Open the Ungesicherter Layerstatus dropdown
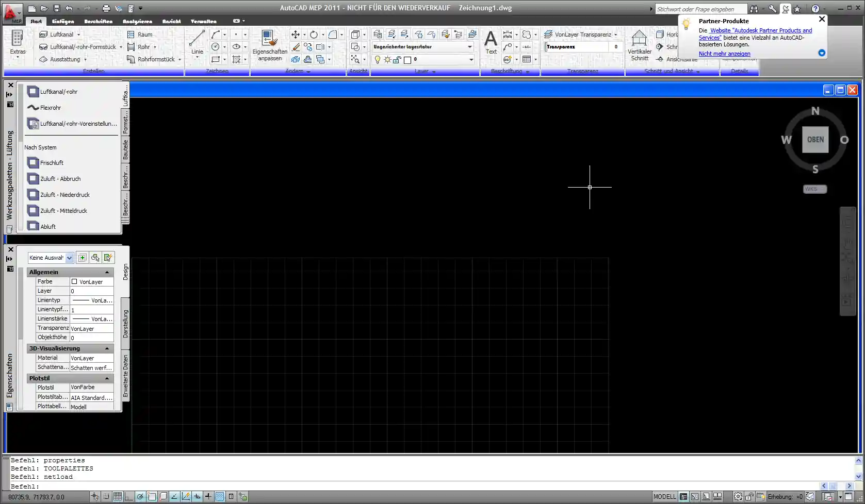The image size is (865, 504). [468, 46]
